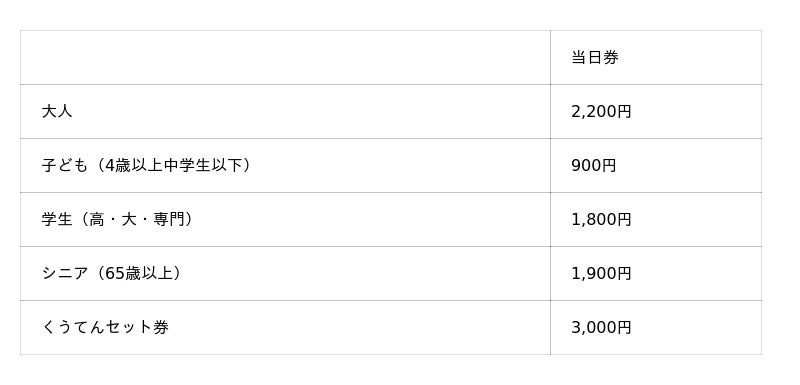The height and width of the screenshot is (385, 800).
Task: Select 学生（高・大・専門） row label
Action: (118, 220)
